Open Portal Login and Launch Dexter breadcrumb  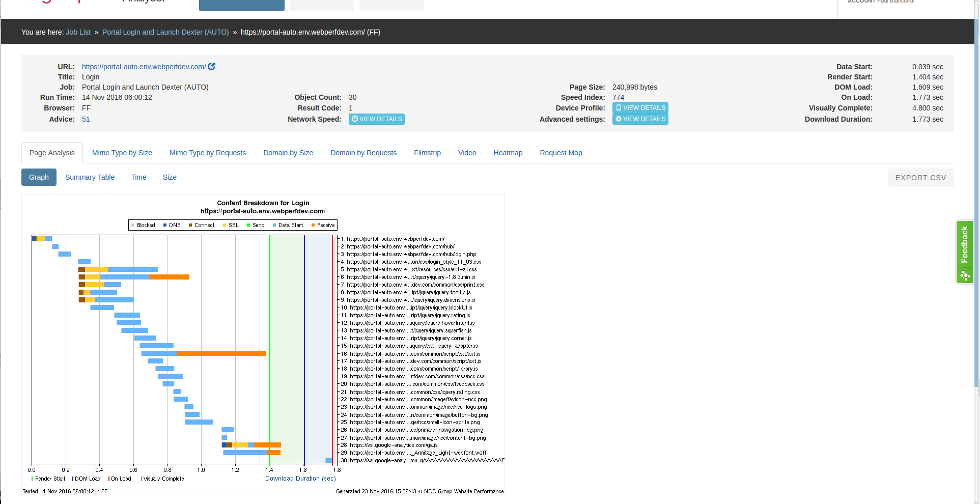pos(165,32)
